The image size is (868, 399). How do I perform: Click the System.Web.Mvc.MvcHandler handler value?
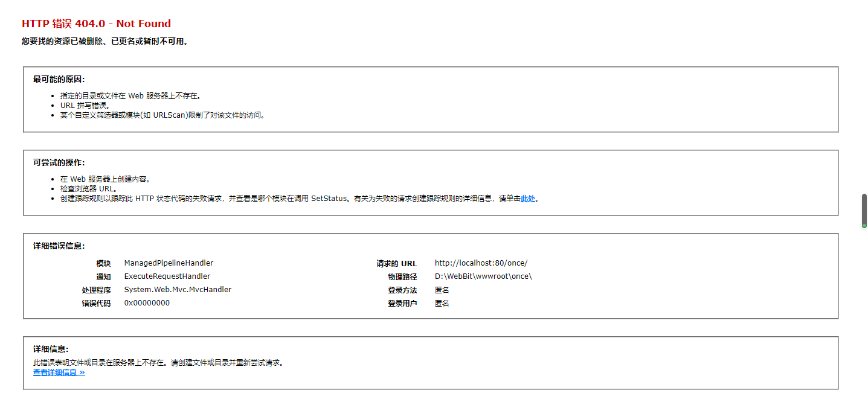[x=178, y=290]
